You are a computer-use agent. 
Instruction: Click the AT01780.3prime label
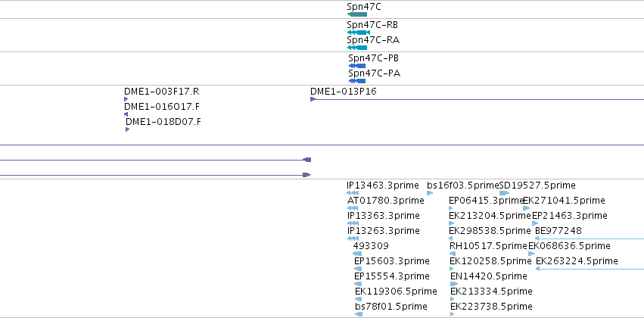[x=386, y=201]
